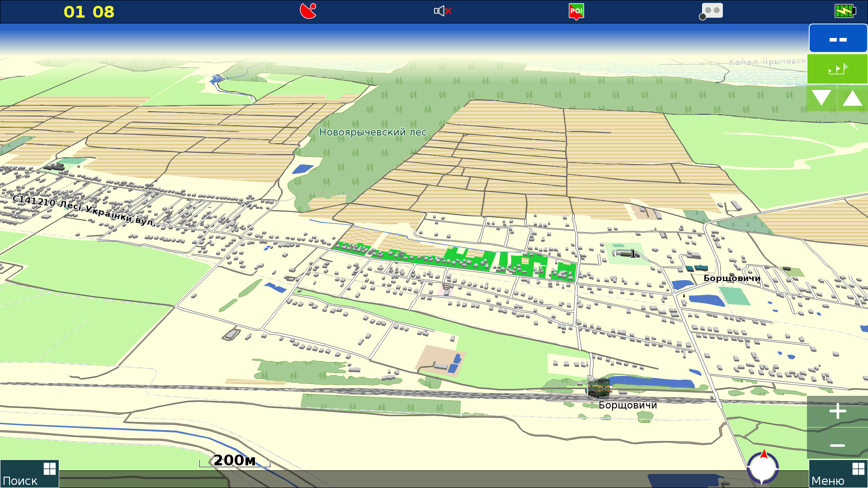Open the Поиск search button
This screenshot has height=488, width=868.
[29, 474]
